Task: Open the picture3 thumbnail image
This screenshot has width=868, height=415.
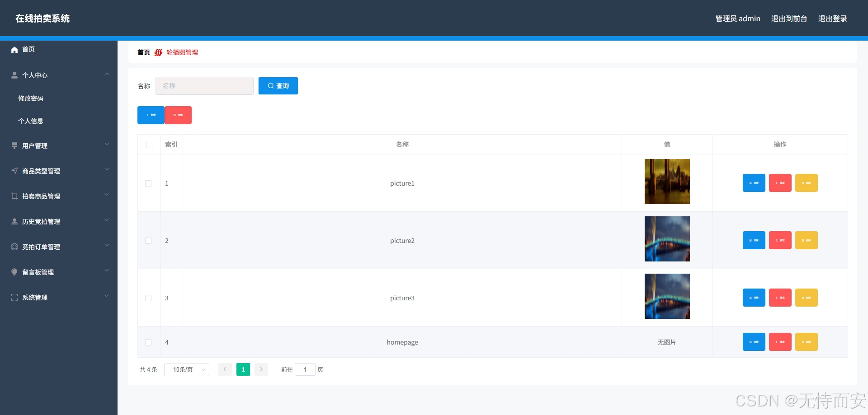Action: 667,296
